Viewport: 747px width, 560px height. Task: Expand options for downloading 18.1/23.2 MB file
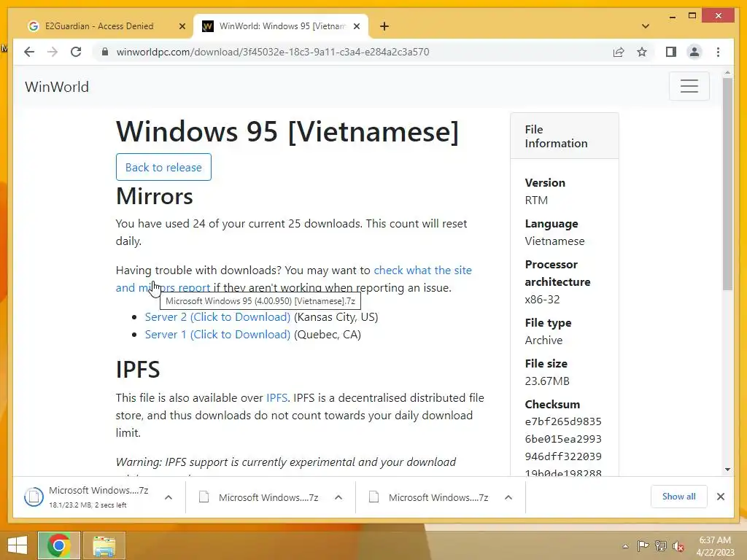(x=169, y=497)
